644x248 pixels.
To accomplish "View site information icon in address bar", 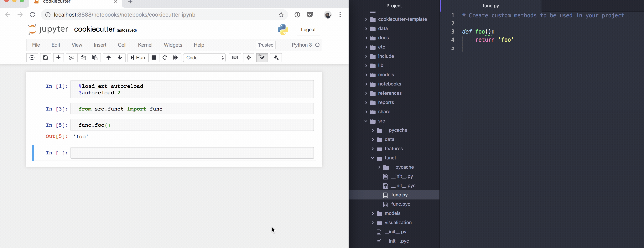I will pos(48,15).
